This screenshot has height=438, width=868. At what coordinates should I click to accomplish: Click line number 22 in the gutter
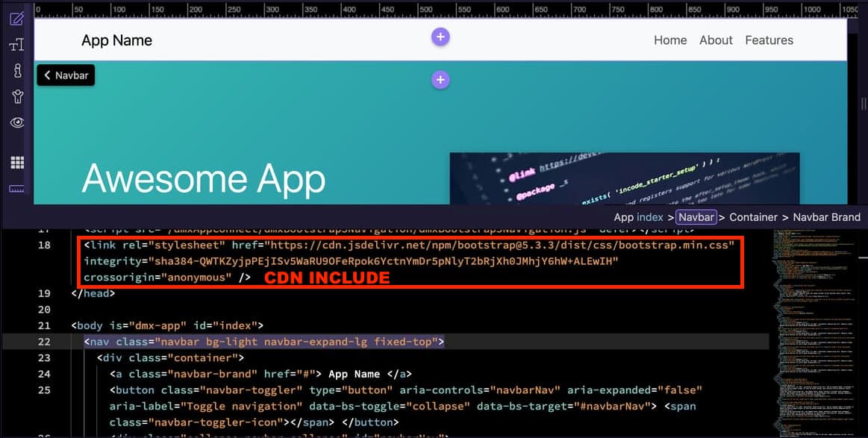pos(44,342)
